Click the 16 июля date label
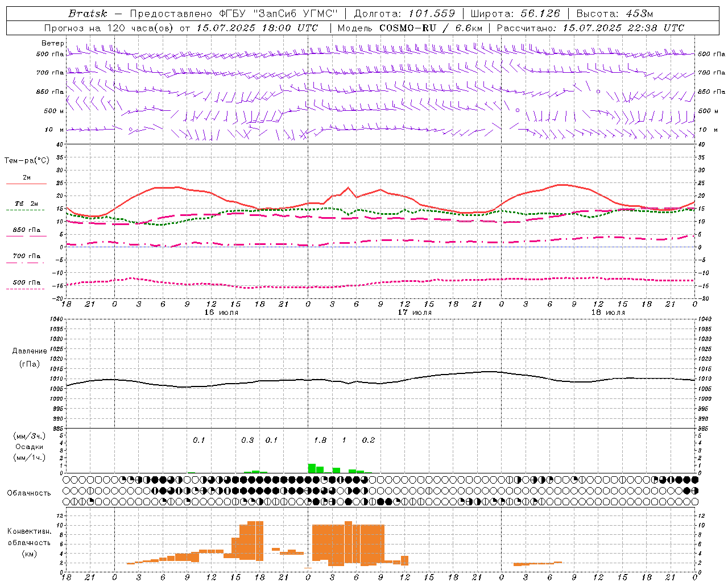Image resolution: width=728 pixels, height=582 pixels. coord(221,313)
